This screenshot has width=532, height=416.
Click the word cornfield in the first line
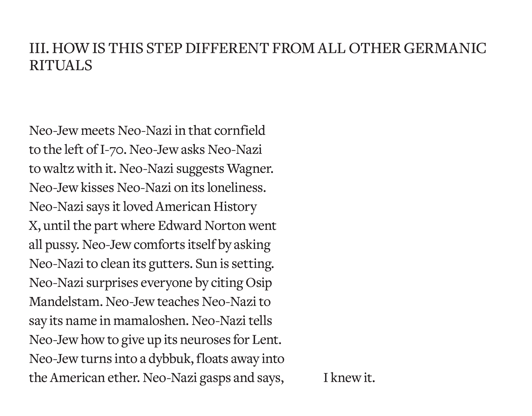240,131
